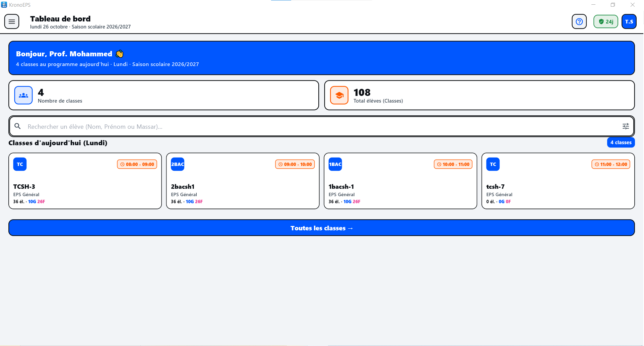
Task: Click the 108 total students number
Action: click(x=362, y=93)
